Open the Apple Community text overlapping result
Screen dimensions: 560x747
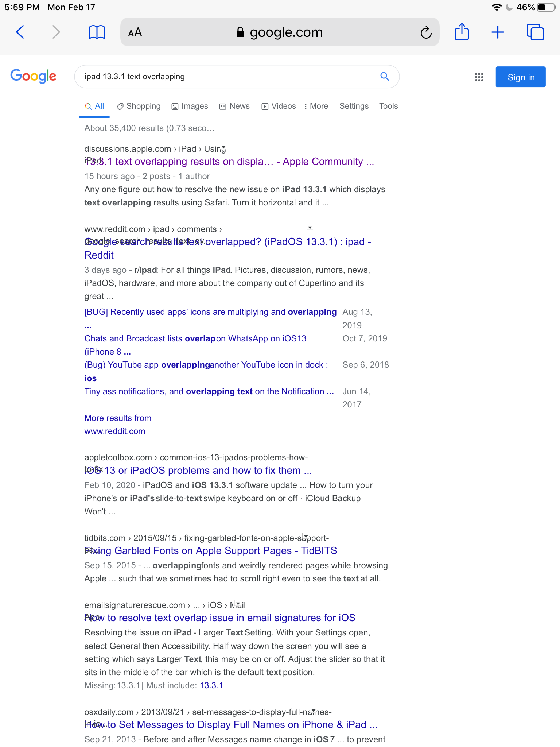point(229,162)
